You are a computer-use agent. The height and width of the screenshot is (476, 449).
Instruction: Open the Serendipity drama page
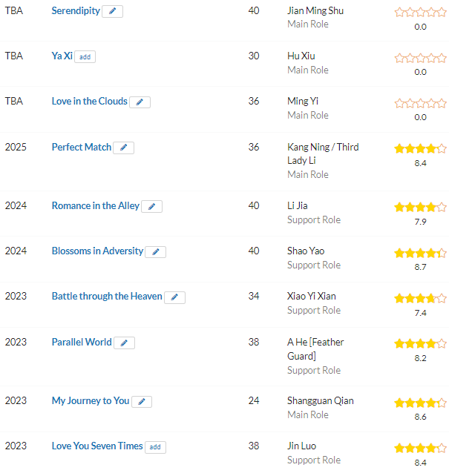(x=76, y=11)
